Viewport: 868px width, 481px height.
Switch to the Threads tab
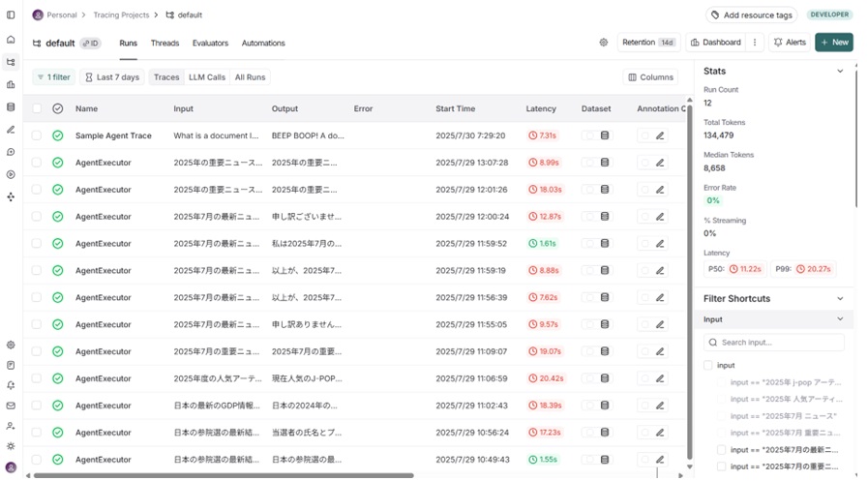[x=165, y=44]
